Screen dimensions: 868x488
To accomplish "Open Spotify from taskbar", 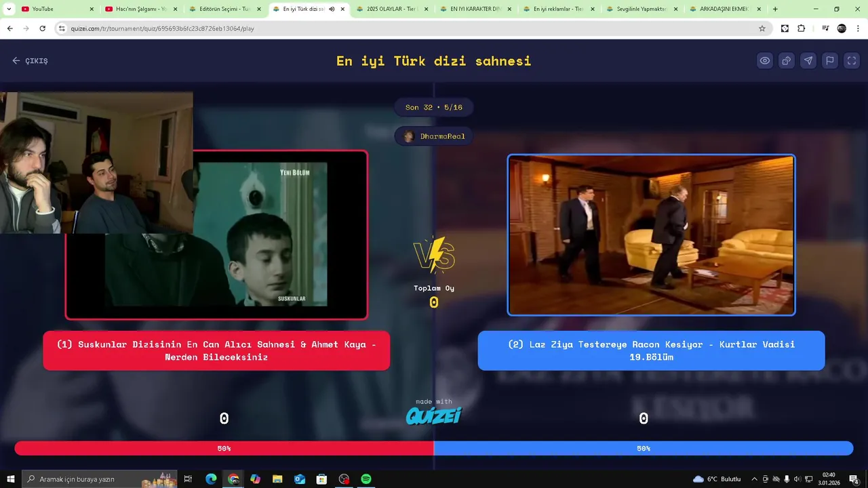I will (x=366, y=479).
